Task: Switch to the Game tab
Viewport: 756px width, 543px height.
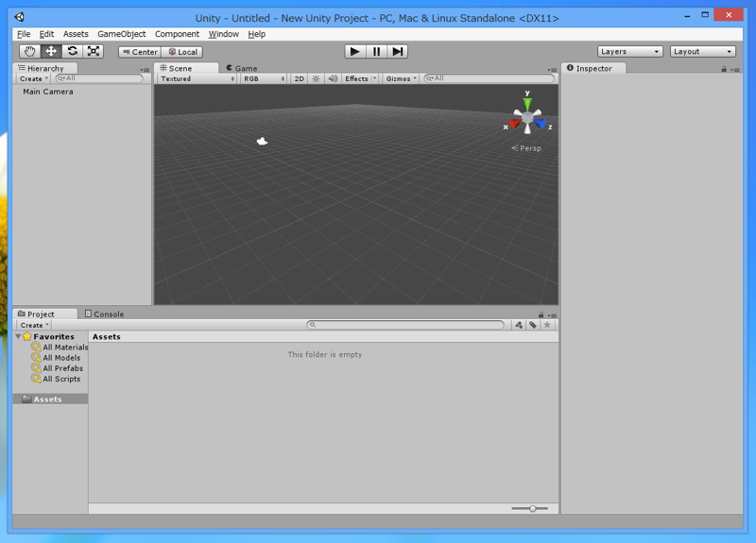Action: click(x=242, y=68)
